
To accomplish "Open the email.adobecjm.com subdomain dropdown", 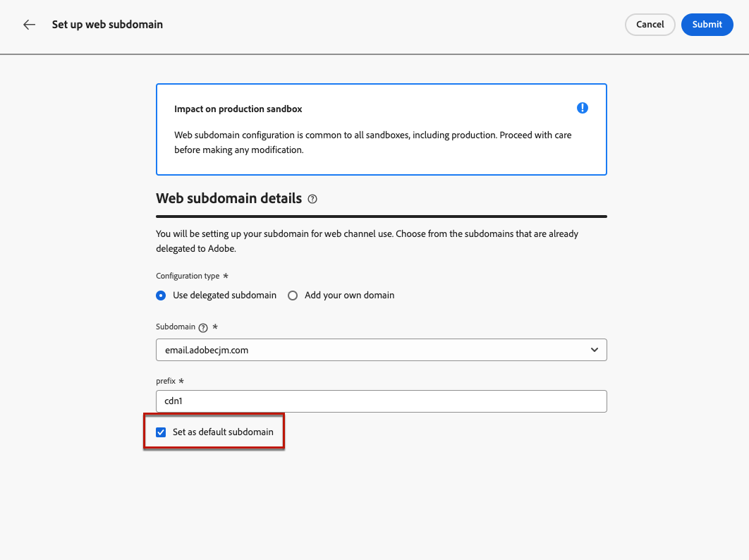I will click(x=381, y=350).
